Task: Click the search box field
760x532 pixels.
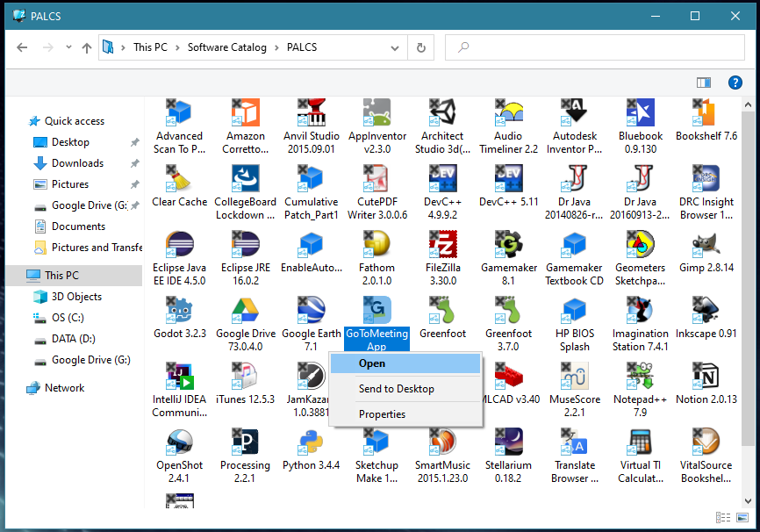Action: click(595, 47)
